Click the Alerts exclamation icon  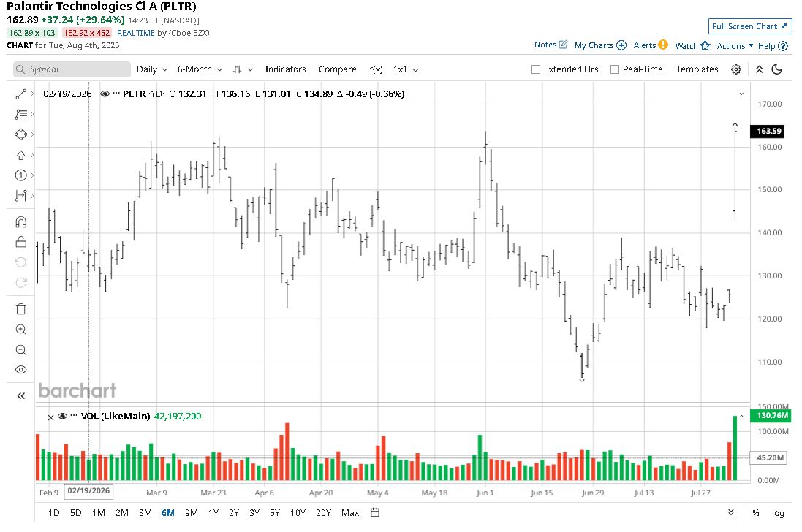click(x=663, y=45)
